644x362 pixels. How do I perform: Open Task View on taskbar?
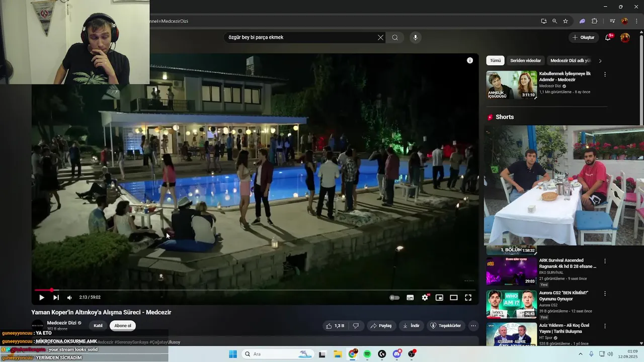(x=323, y=354)
